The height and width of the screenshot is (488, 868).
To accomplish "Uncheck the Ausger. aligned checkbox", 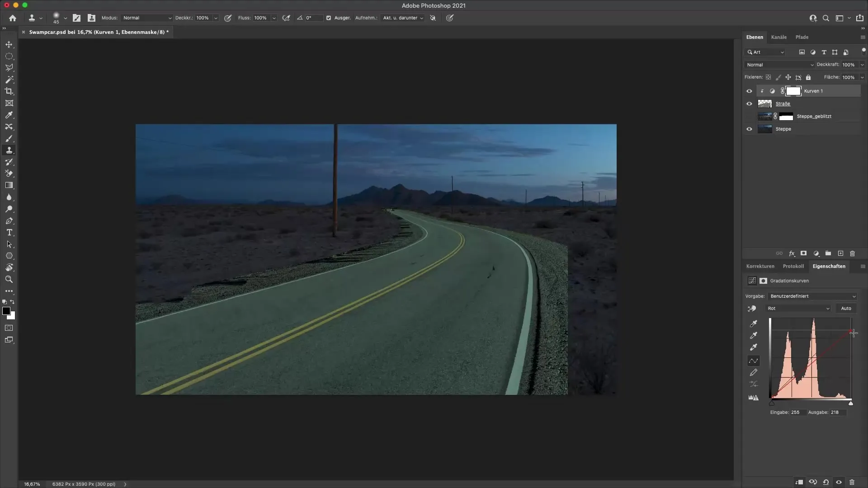I will 329,18.
